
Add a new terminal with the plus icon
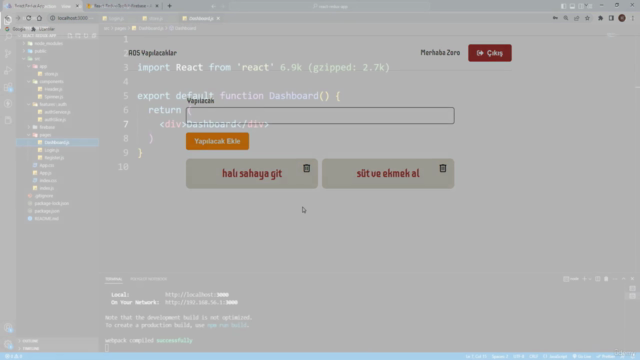(x=584, y=279)
